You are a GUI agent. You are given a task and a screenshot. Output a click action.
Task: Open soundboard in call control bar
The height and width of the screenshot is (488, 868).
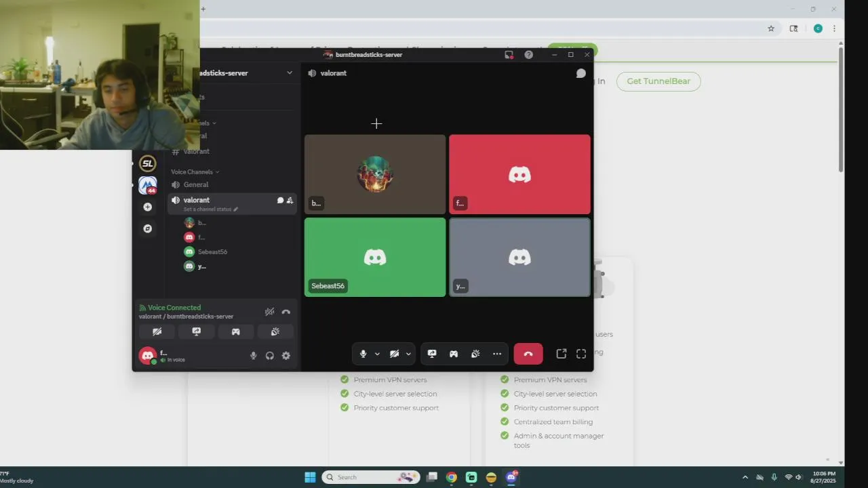tap(475, 354)
